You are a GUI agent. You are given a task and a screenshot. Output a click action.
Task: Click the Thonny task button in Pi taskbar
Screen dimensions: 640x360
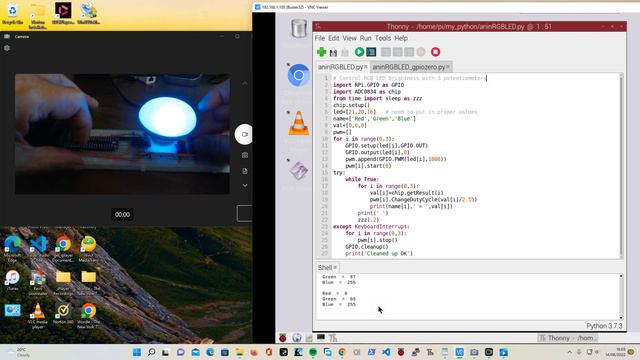click(x=568, y=338)
